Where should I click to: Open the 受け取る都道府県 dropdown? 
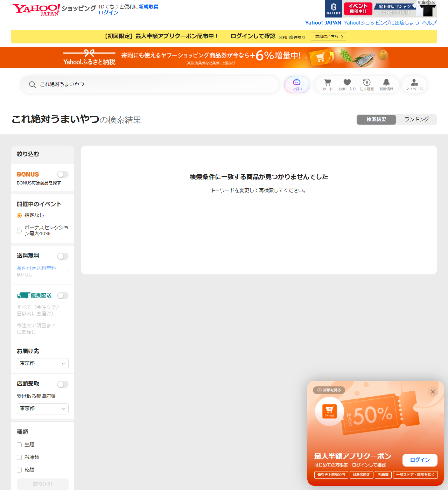click(43, 409)
